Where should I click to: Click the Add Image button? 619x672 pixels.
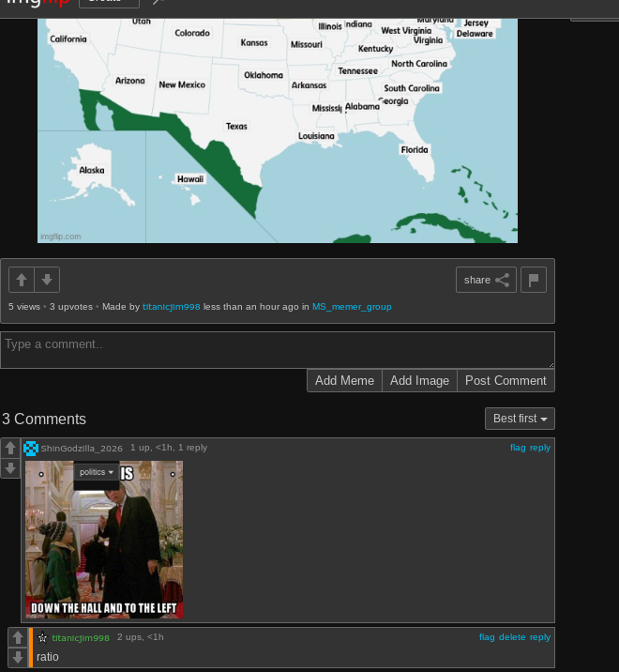[419, 380]
